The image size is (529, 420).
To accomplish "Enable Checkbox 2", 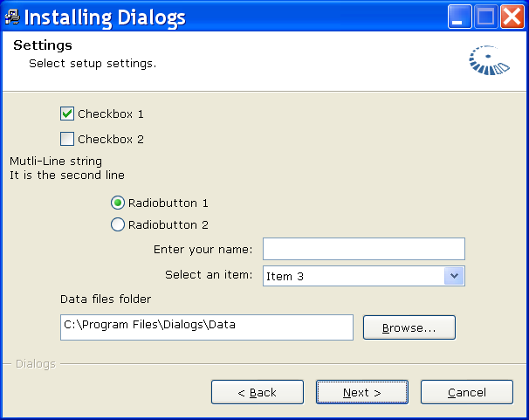I will coord(67,139).
